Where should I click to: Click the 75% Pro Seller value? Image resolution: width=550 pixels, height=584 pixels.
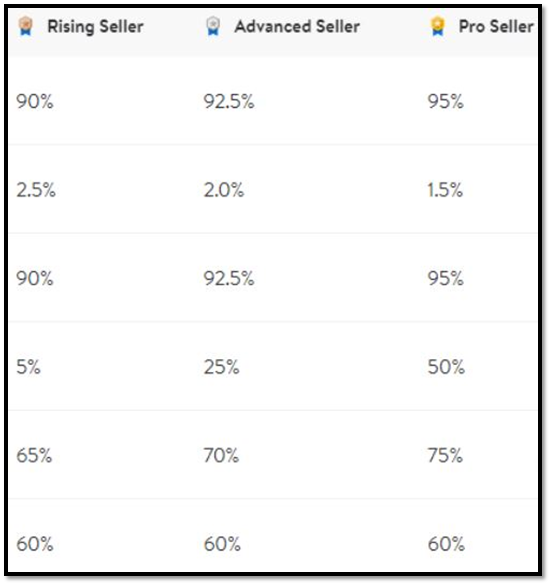pos(445,456)
